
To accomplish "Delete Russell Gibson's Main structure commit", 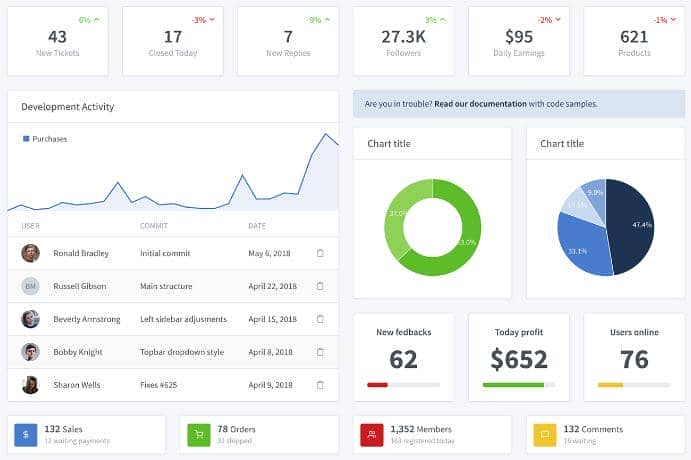I will [x=320, y=286].
